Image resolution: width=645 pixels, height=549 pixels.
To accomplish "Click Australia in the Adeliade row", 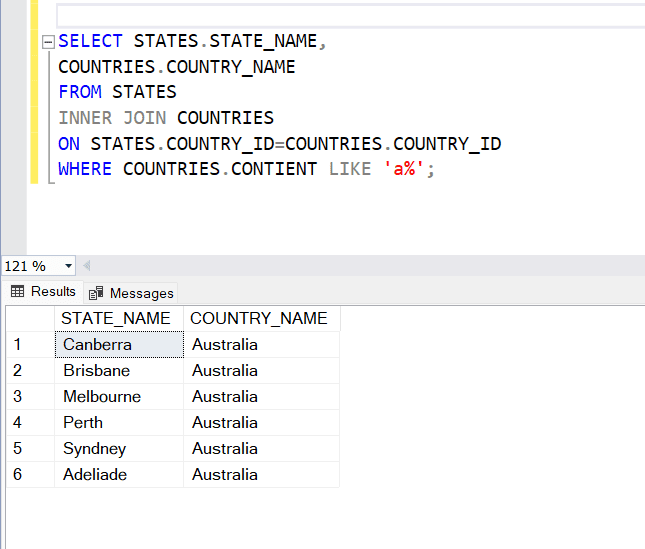I will pyautogui.click(x=262, y=474).
